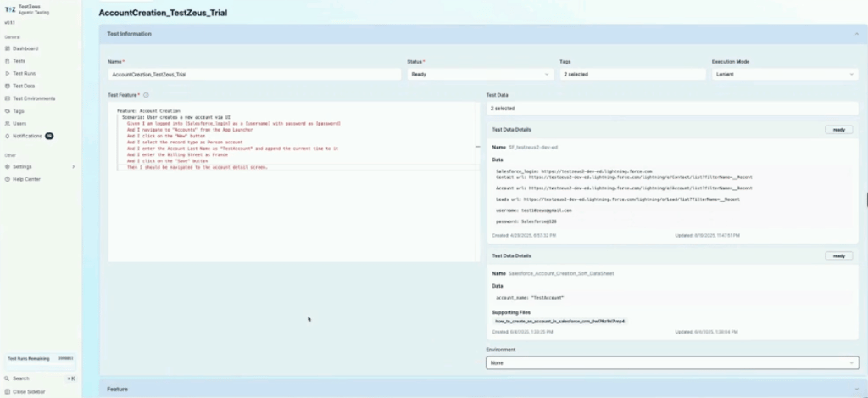The image size is (868, 398).
Task: Expand the Settings submenu arrow
Action: coord(73,167)
